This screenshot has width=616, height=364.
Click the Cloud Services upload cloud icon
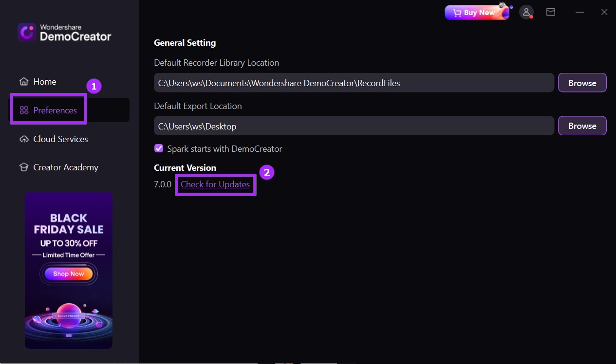click(24, 139)
